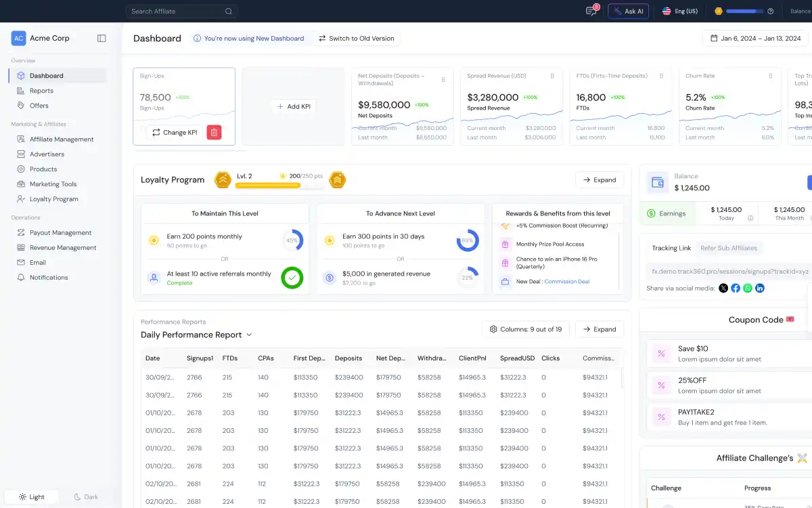Grab the drag handle on FTDs card
The width and height of the screenshot is (812, 508).
tap(661, 76)
